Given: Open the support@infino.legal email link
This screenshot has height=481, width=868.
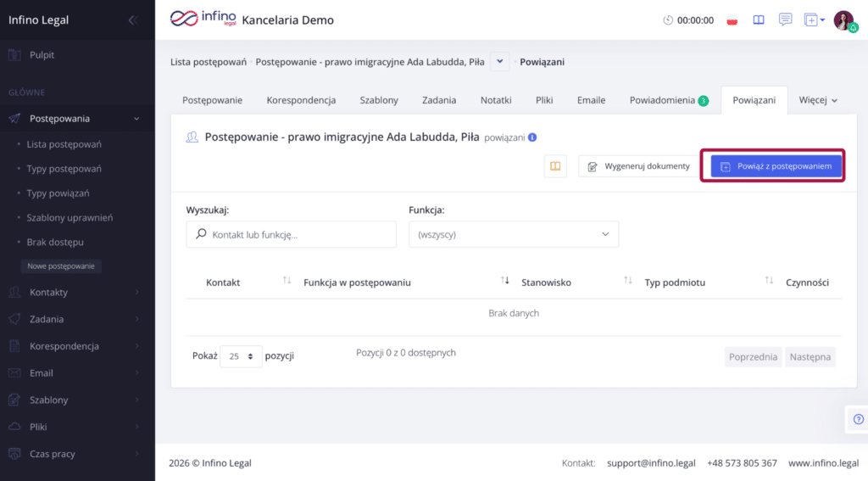Looking at the screenshot, I should [651, 462].
